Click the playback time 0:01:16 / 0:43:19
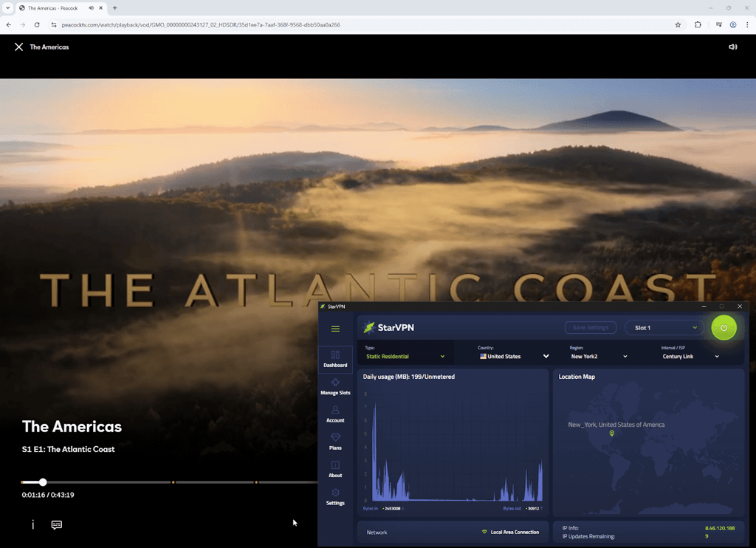 click(x=48, y=495)
